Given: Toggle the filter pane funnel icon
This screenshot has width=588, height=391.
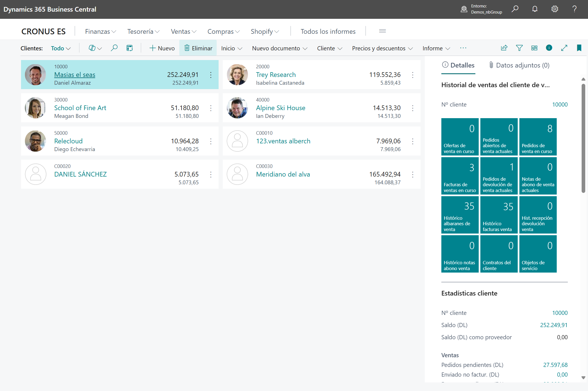Looking at the screenshot, I should tap(519, 48).
